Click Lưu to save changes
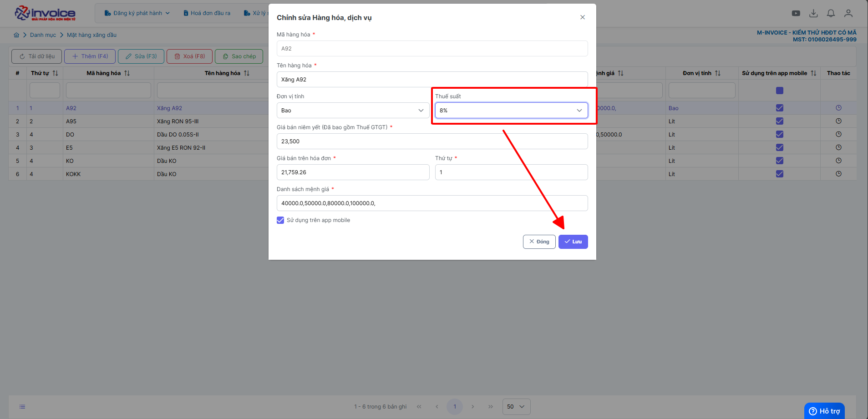Image resolution: width=868 pixels, height=419 pixels. 573,242
